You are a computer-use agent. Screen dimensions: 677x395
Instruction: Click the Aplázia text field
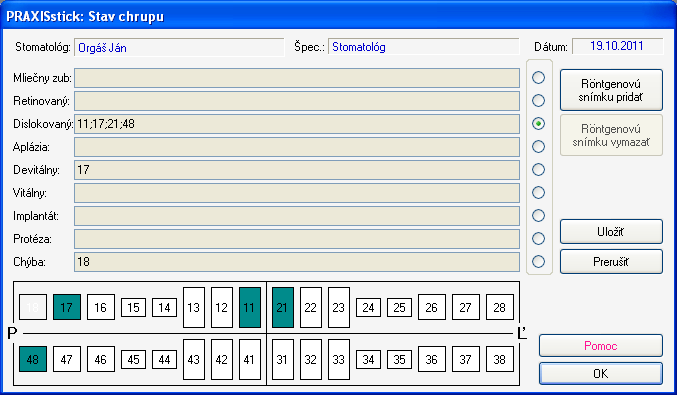pyautogui.click(x=297, y=147)
